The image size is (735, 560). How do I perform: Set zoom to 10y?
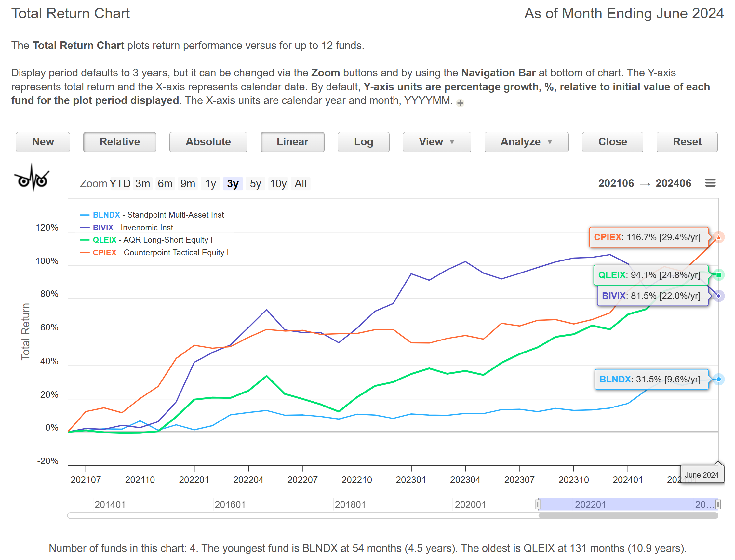pos(278,184)
